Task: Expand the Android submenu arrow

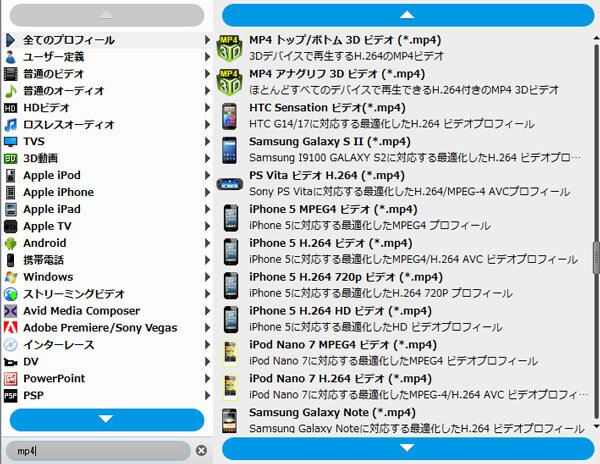Action: coord(207,243)
